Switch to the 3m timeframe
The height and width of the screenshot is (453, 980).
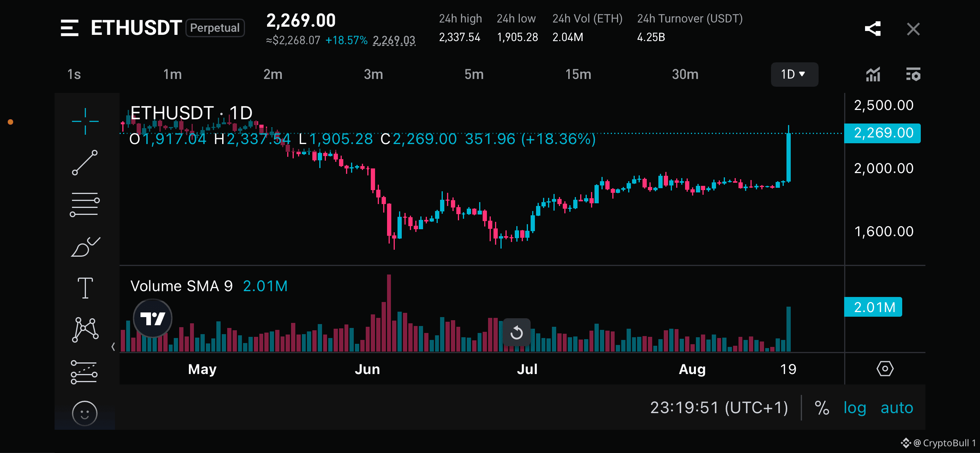373,74
